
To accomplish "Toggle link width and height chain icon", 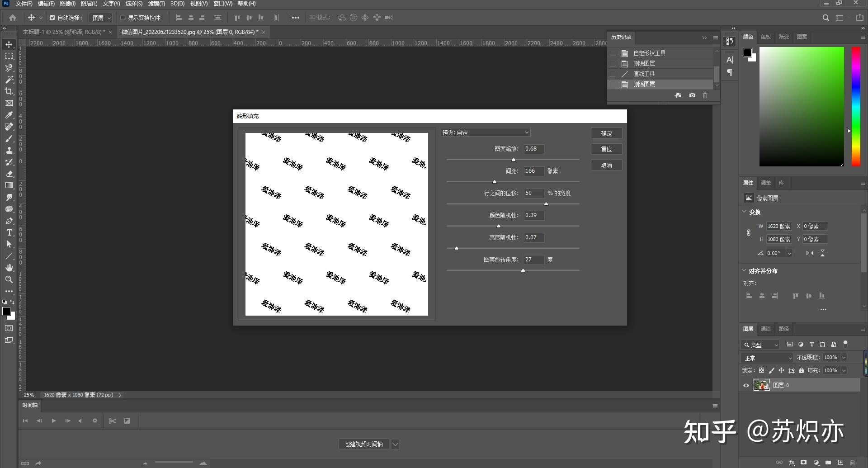I will click(x=749, y=232).
